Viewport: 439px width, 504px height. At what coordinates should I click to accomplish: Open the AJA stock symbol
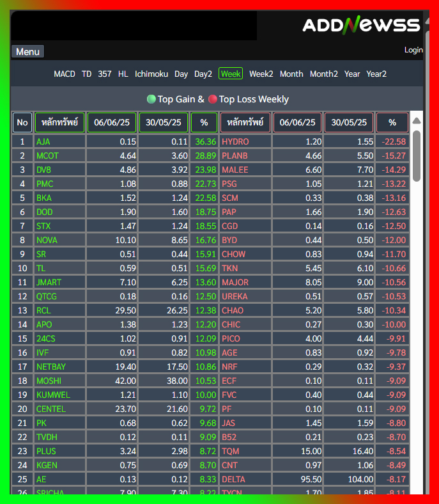43,141
